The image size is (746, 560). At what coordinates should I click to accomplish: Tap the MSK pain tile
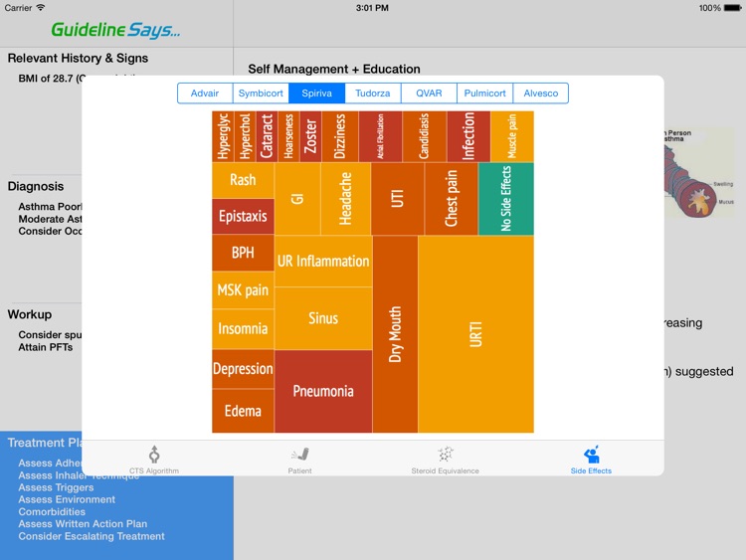(243, 290)
